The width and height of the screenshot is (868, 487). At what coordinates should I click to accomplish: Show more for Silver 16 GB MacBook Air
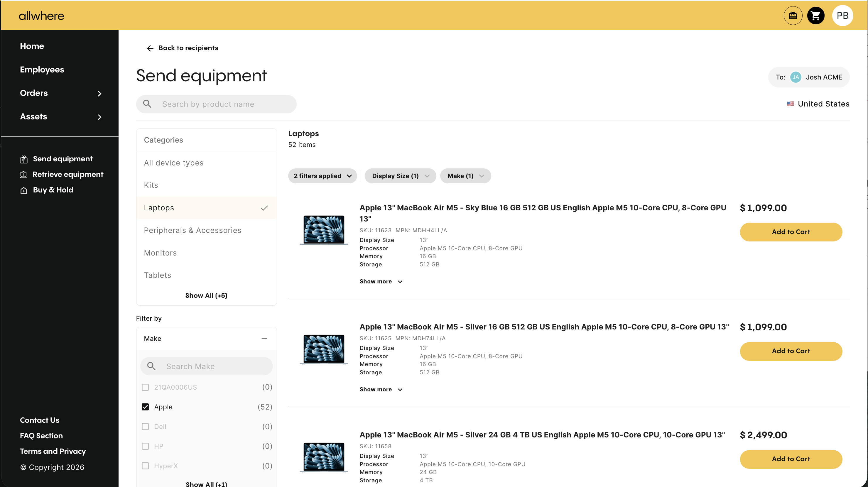pyautogui.click(x=381, y=389)
